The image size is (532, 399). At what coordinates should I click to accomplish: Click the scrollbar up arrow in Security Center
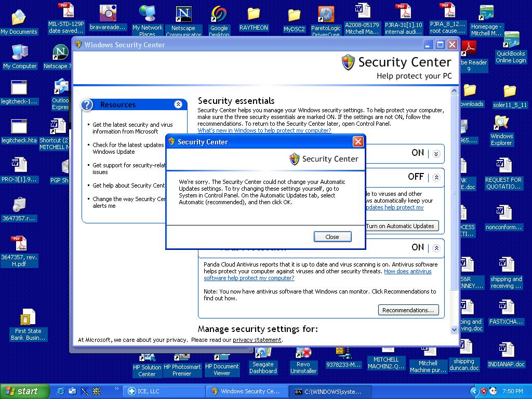click(x=454, y=90)
